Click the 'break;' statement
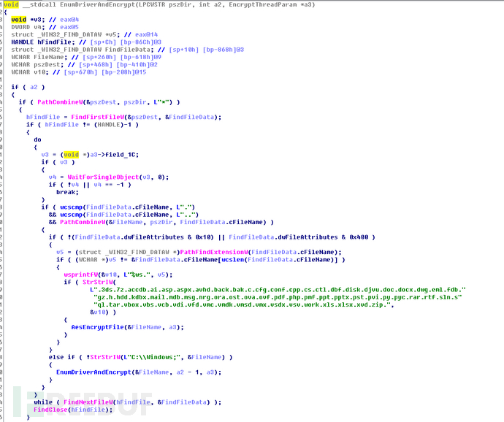This screenshot has height=422, width=504. (x=67, y=192)
